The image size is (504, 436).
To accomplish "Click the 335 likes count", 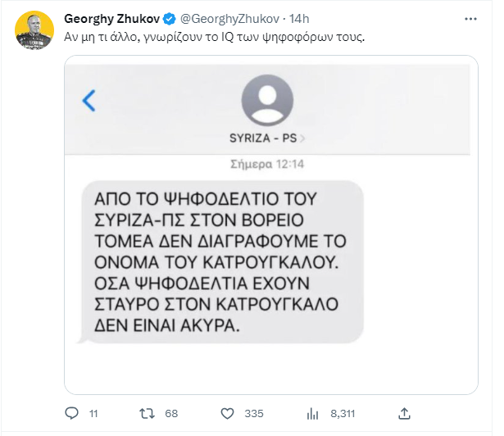I will [x=253, y=412].
